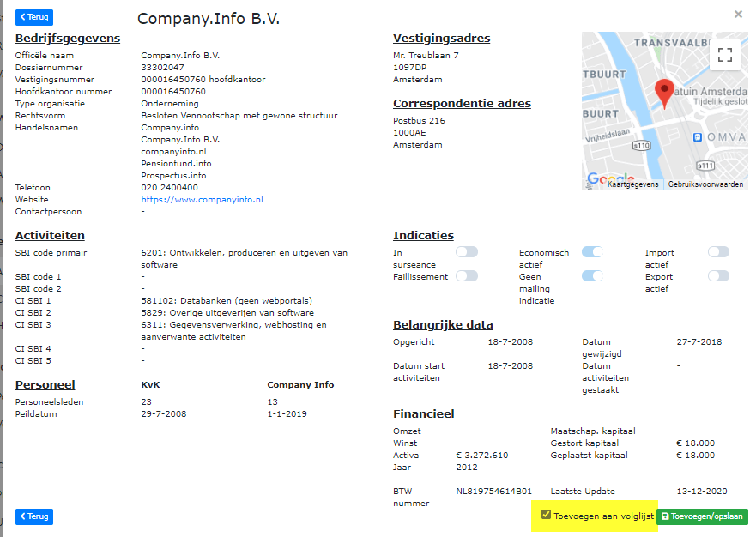Check Toevoegen aan volglijst checkbox
756x537 pixels.
click(547, 516)
